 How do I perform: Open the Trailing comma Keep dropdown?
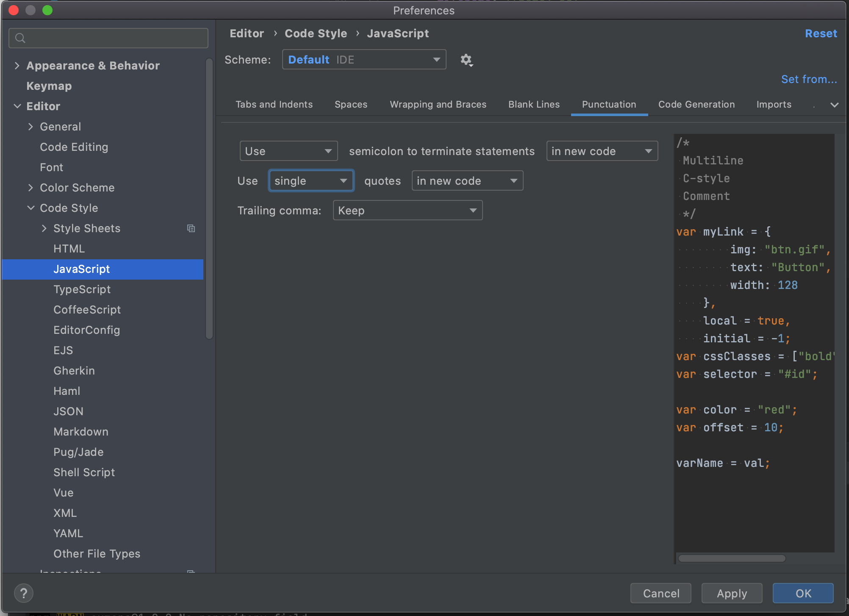pos(407,211)
